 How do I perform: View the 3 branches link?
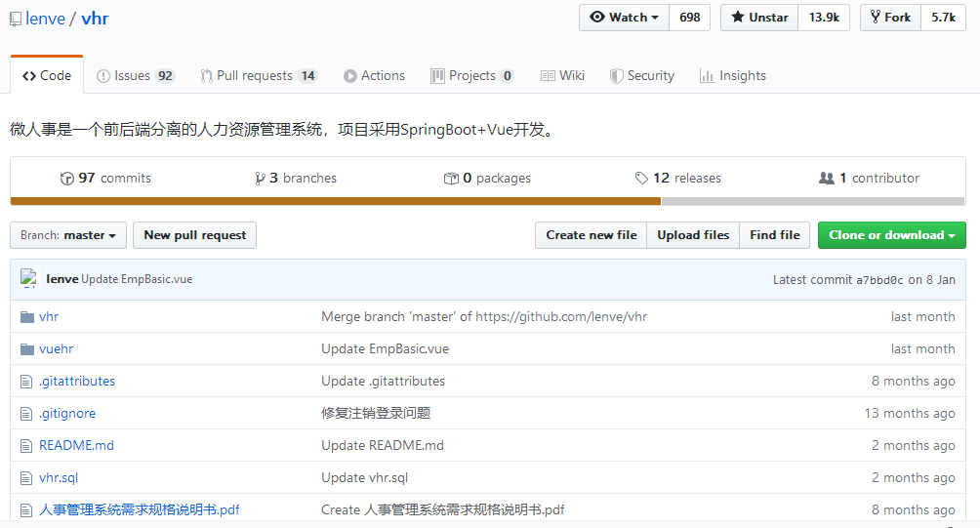pyautogui.click(x=296, y=178)
